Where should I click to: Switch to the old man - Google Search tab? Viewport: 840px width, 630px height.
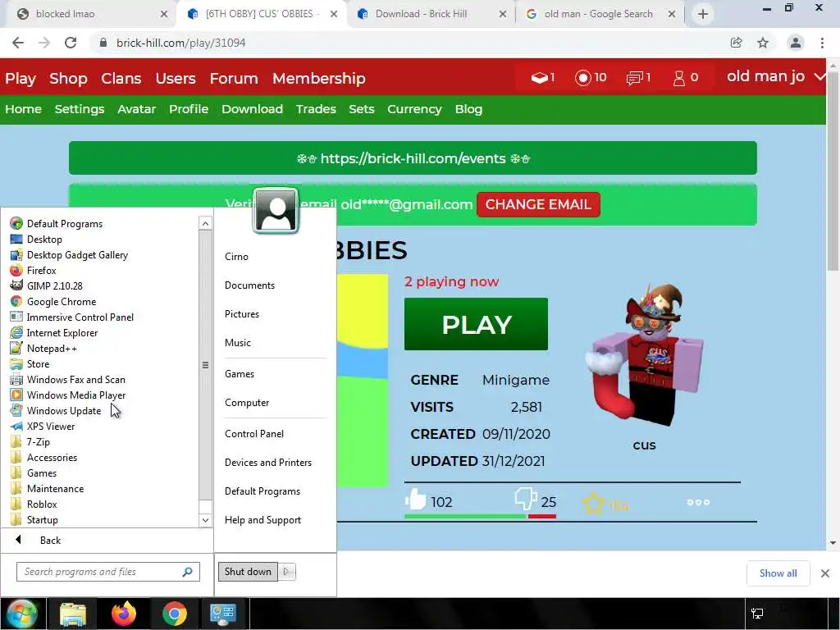[x=599, y=14]
